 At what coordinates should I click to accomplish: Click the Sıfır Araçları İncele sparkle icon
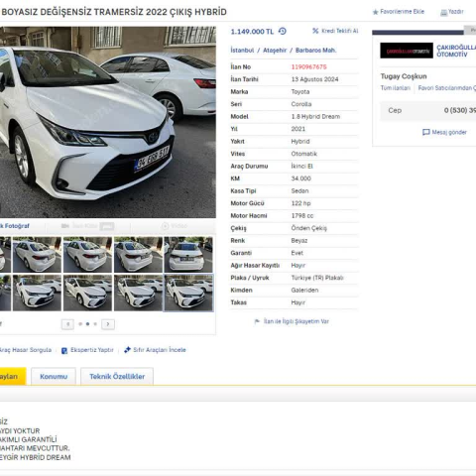tap(127, 350)
